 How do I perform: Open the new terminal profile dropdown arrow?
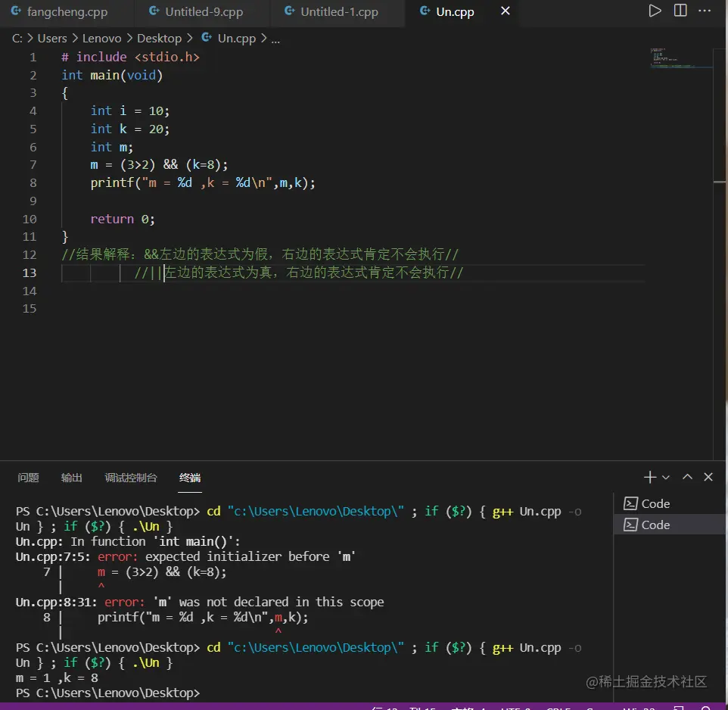point(666,478)
